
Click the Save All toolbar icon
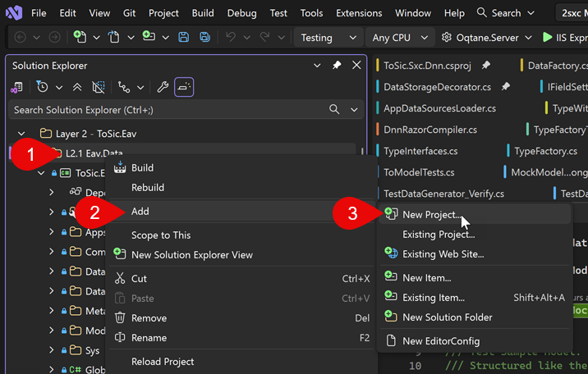pyautogui.click(x=204, y=37)
